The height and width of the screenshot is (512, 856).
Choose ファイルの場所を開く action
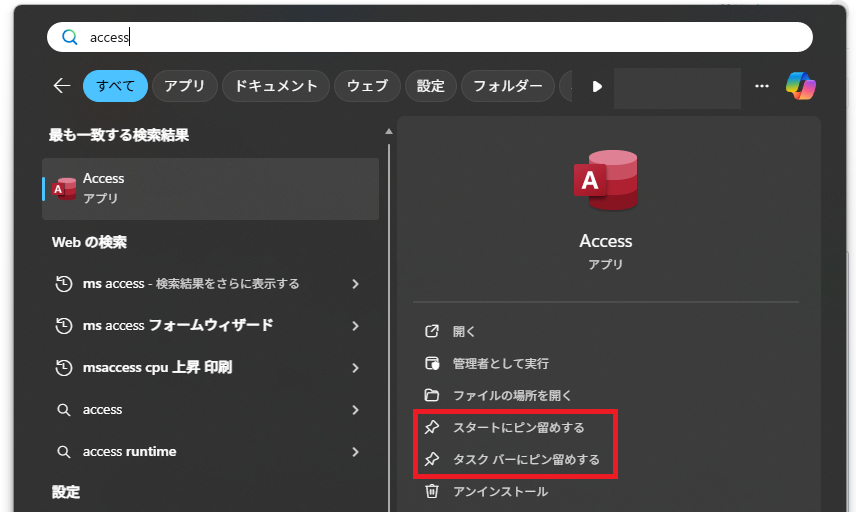(512, 395)
